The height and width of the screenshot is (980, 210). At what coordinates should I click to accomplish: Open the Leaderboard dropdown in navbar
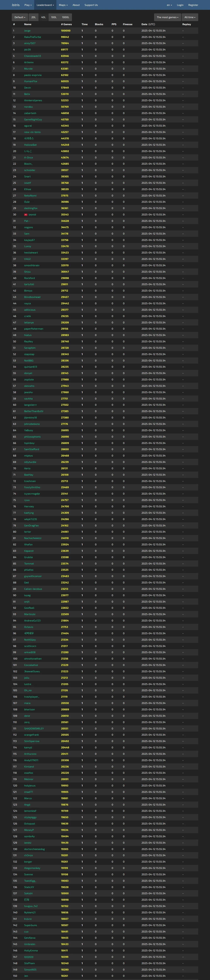click(x=45, y=5)
